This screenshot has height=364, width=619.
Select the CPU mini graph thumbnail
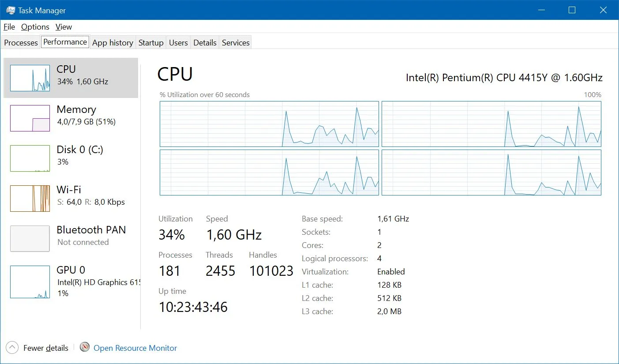pyautogui.click(x=30, y=78)
